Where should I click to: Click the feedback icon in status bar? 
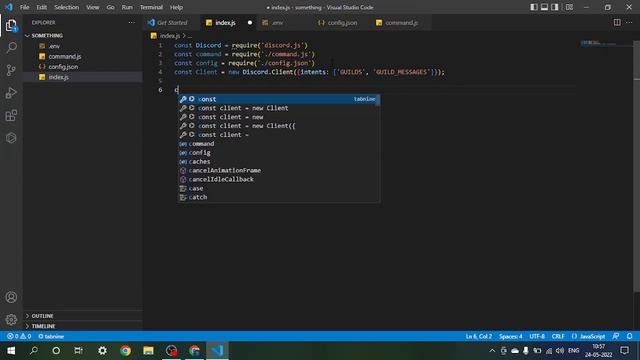coord(616,336)
